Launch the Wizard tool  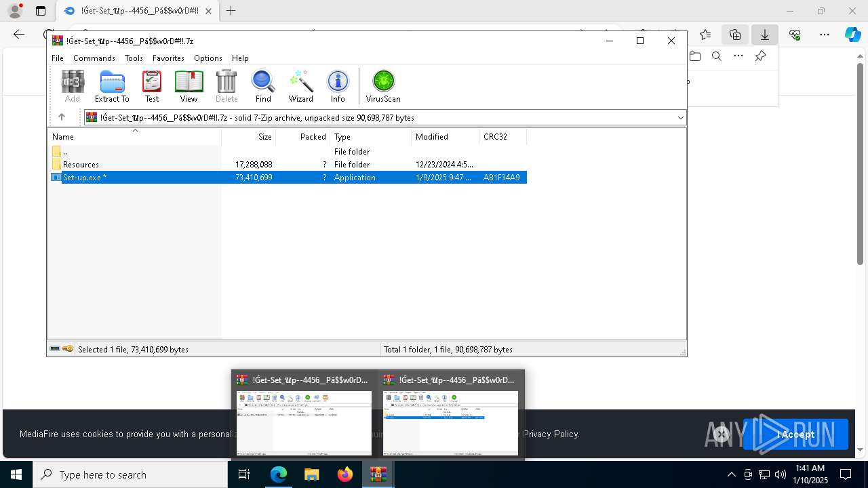300,86
